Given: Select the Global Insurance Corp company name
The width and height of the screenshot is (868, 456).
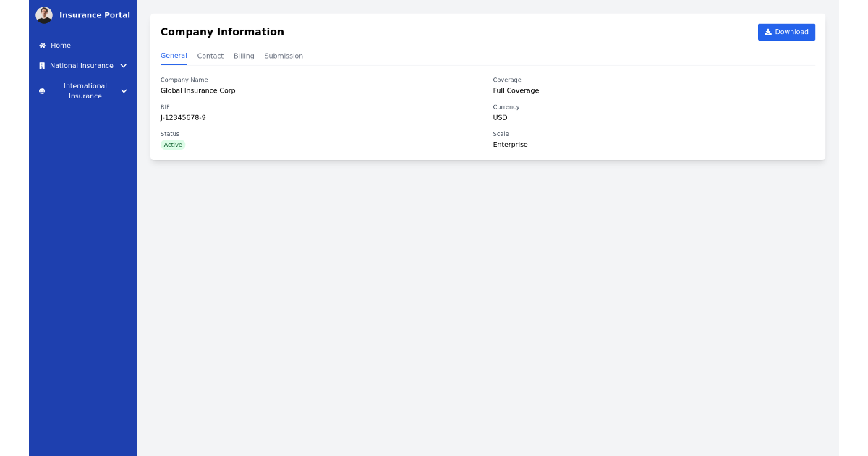Looking at the screenshot, I should coord(197,90).
